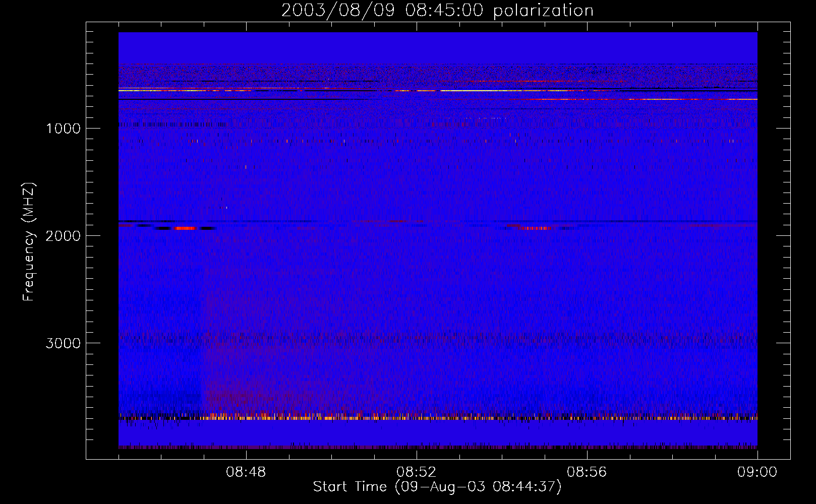Click the 08:52 time tick label

pyautogui.click(x=417, y=472)
